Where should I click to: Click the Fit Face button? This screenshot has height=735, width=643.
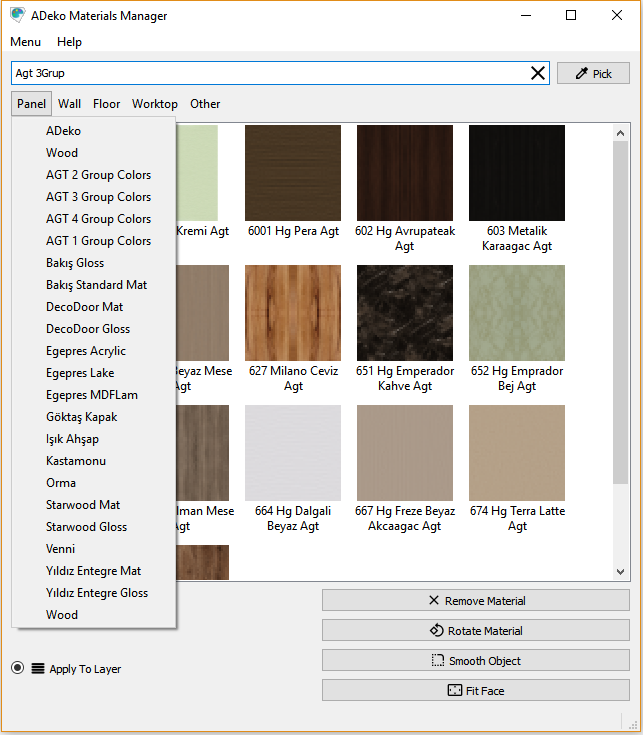click(x=475, y=690)
